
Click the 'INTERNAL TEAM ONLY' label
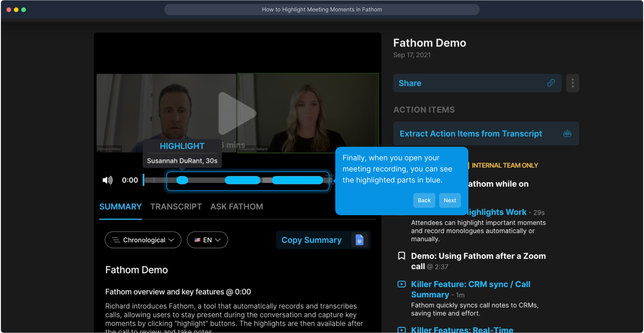coord(505,166)
